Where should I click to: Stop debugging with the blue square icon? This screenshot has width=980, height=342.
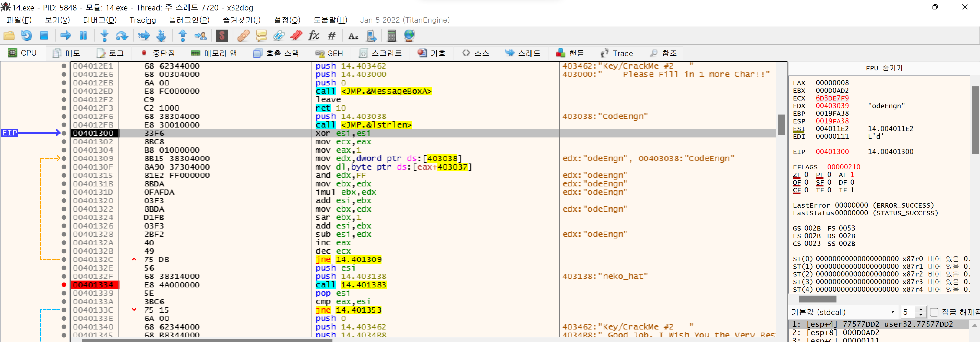(44, 36)
